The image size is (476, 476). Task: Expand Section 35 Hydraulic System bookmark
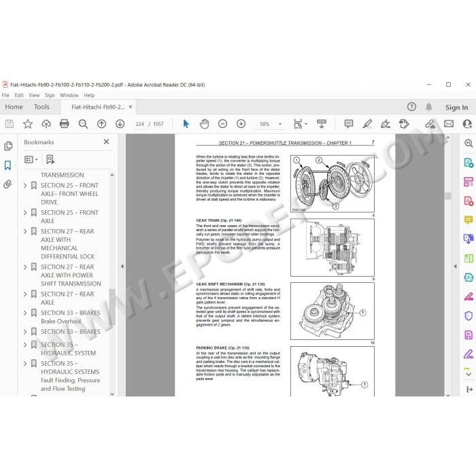coord(25,345)
